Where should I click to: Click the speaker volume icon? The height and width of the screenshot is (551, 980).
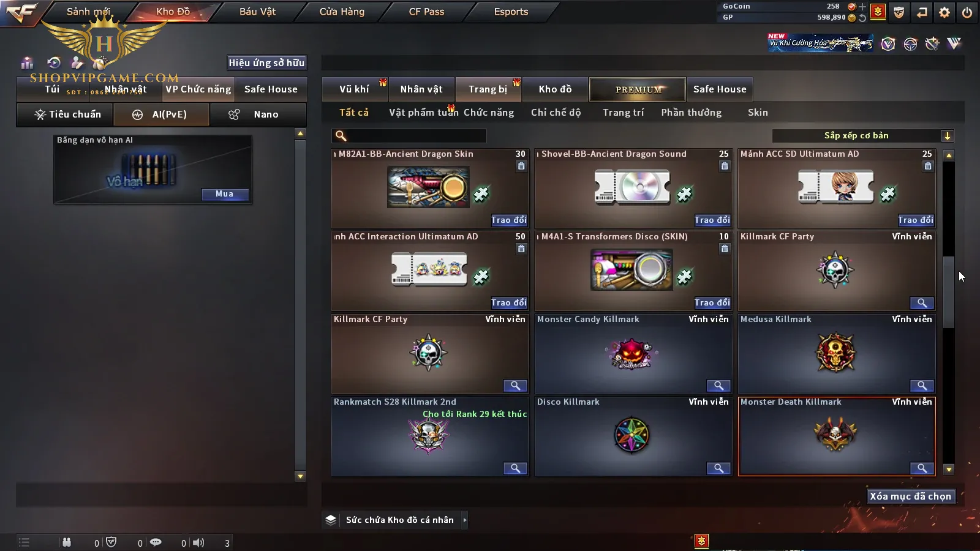(x=198, y=542)
